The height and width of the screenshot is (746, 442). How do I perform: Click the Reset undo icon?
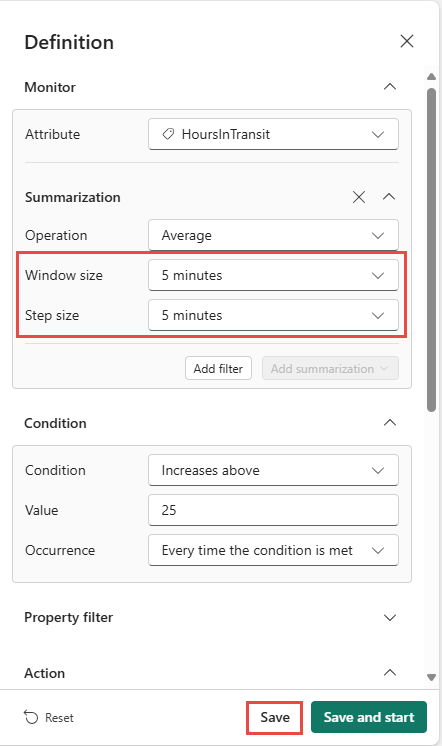click(31, 717)
